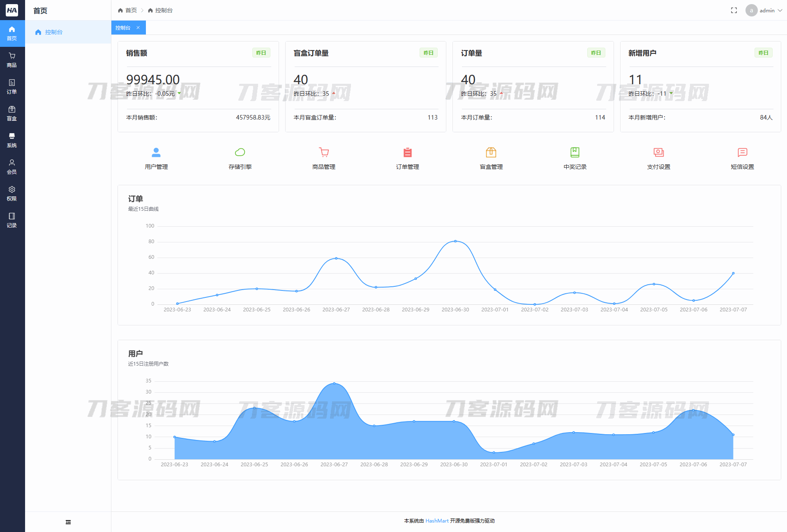Open the 用户管理 user management shortcut icon

[x=156, y=153]
